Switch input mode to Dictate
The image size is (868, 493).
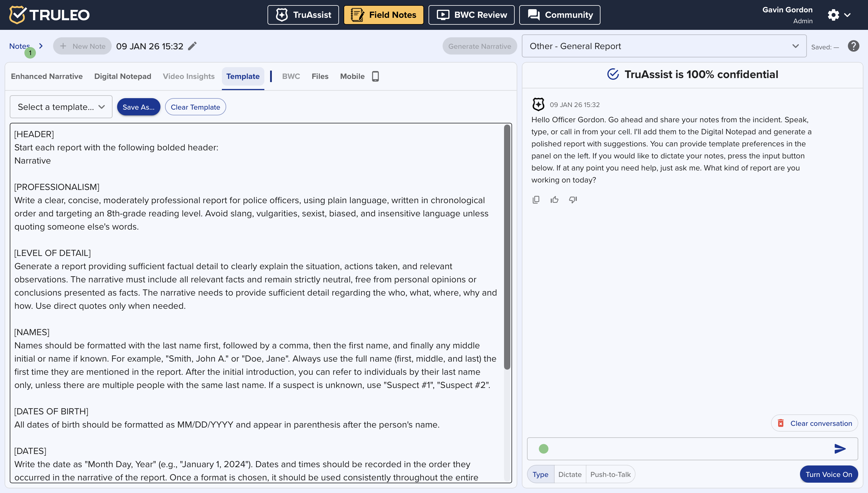tap(570, 474)
